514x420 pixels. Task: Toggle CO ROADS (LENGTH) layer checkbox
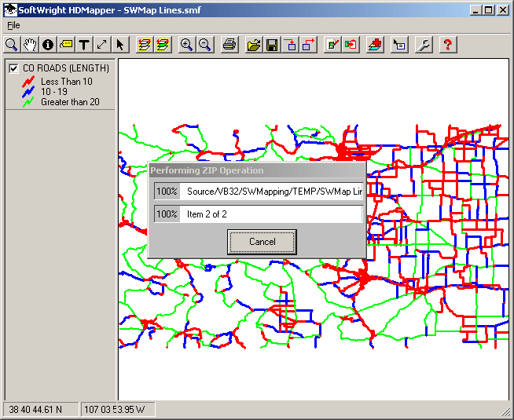[x=13, y=68]
